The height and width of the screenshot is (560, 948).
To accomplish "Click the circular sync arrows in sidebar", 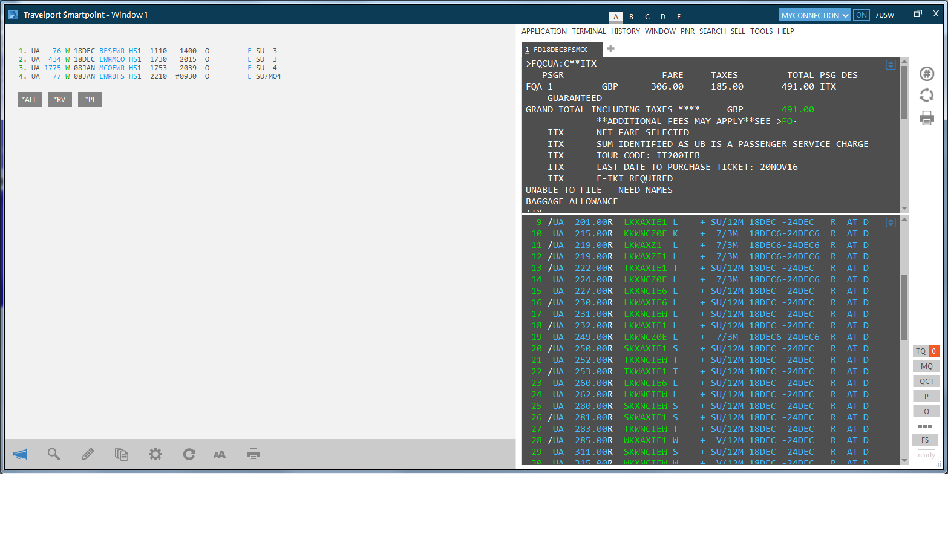I will click(927, 95).
